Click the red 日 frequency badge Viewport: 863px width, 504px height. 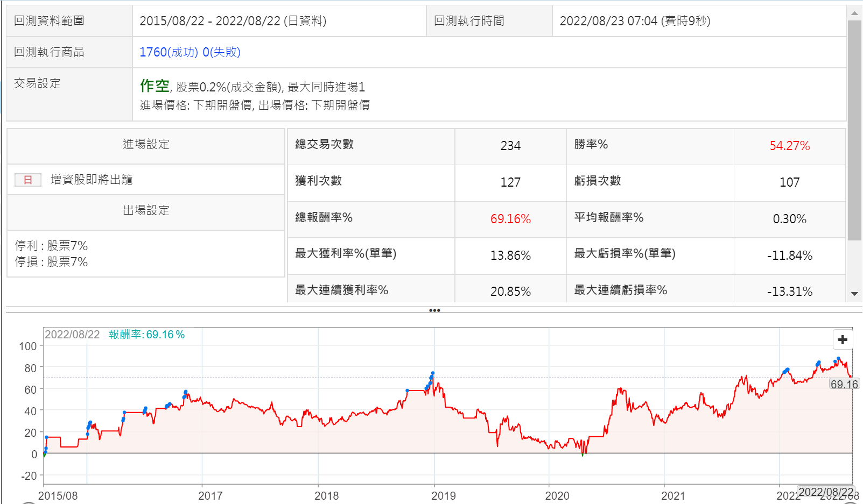tap(28, 180)
